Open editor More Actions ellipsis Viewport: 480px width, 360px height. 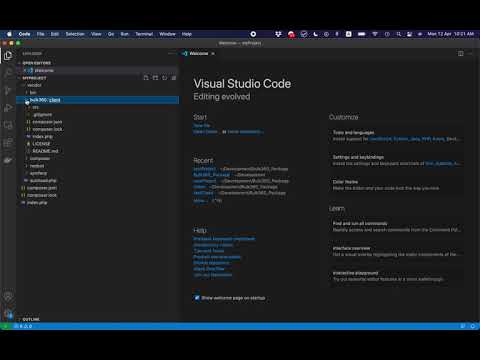click(470, 53)
